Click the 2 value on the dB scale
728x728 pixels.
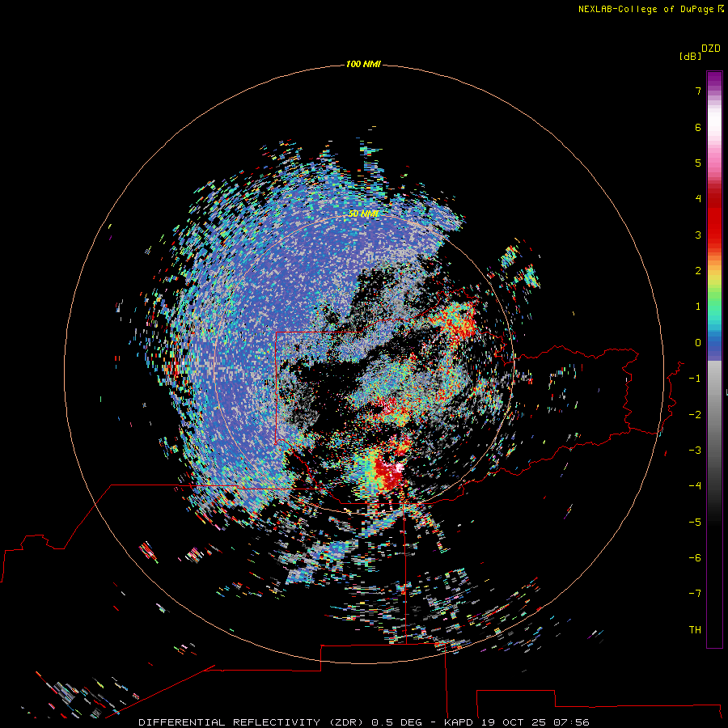tap(698, 271)
